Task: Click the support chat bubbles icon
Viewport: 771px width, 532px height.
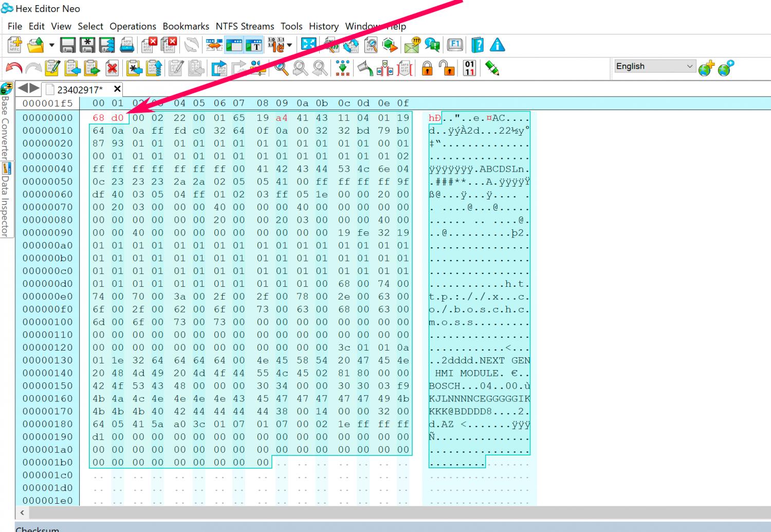Action: tap(432, 45)
